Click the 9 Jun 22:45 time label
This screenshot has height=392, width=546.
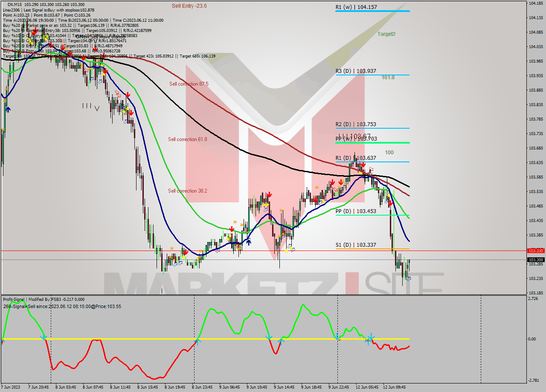tap(339, 387)
